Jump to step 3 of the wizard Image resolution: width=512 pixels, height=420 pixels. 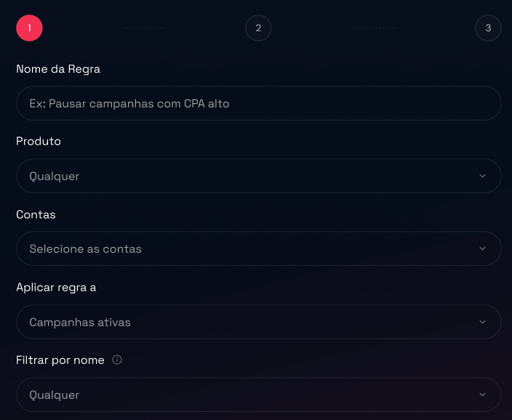coord(488,28)
